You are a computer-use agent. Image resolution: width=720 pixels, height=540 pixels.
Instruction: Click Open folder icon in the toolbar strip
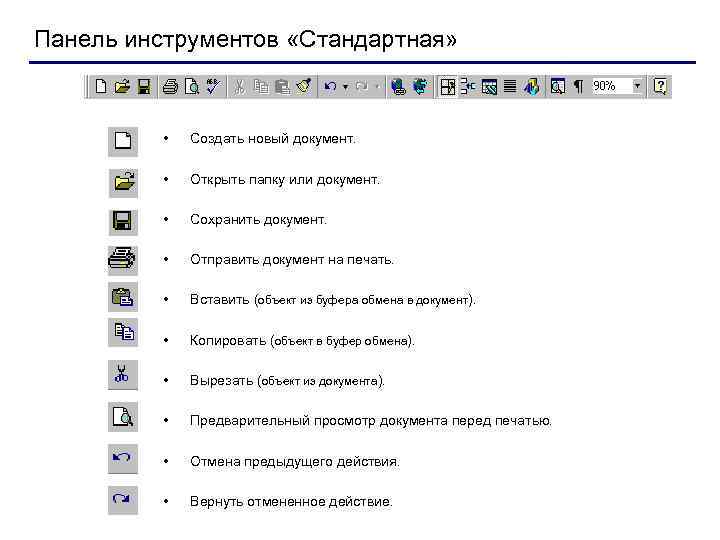click(x=122, y=86)
